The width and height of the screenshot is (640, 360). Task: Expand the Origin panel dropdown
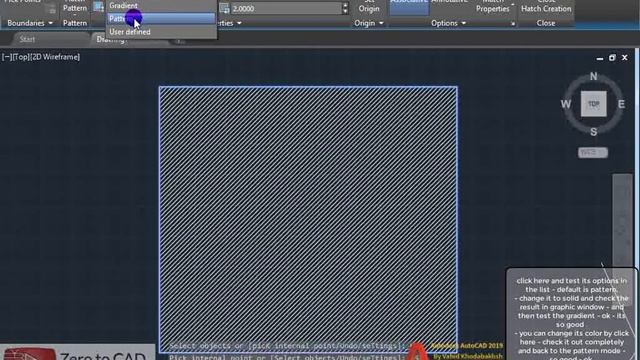(x=369, y=23)
